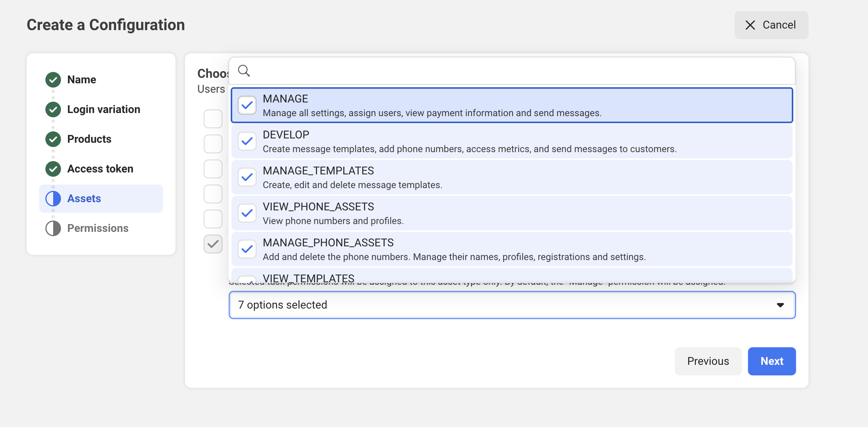Click "Add and delete the phone numbers" description
The image size is (868, 427).
(454, 257)
